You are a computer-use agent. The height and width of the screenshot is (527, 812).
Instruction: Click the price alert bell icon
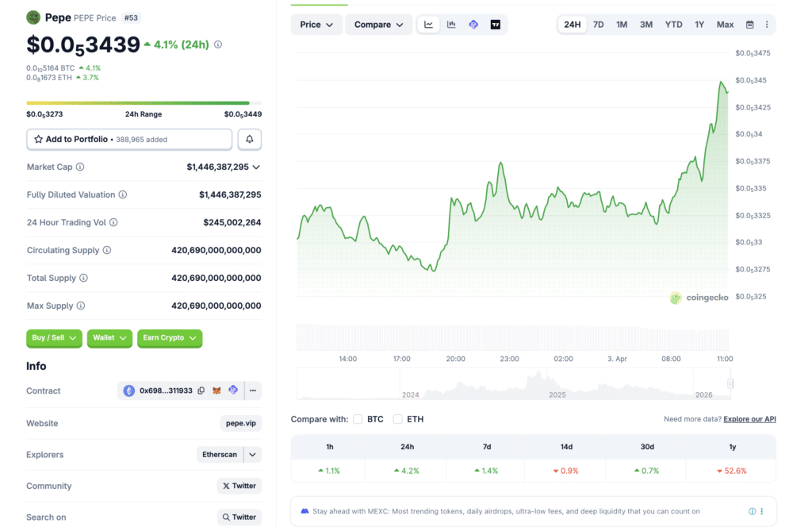coord(250,140)
